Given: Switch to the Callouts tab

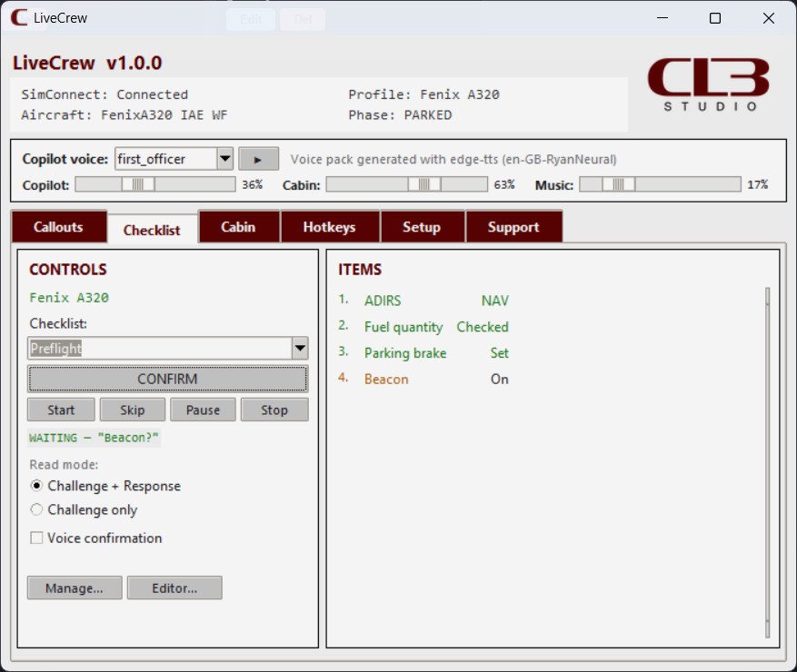Looking at the screenshot, I should pos(59,226).
